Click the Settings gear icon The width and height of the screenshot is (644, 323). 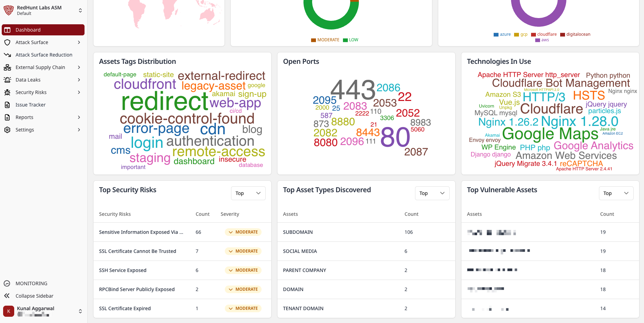click(7, 130)
